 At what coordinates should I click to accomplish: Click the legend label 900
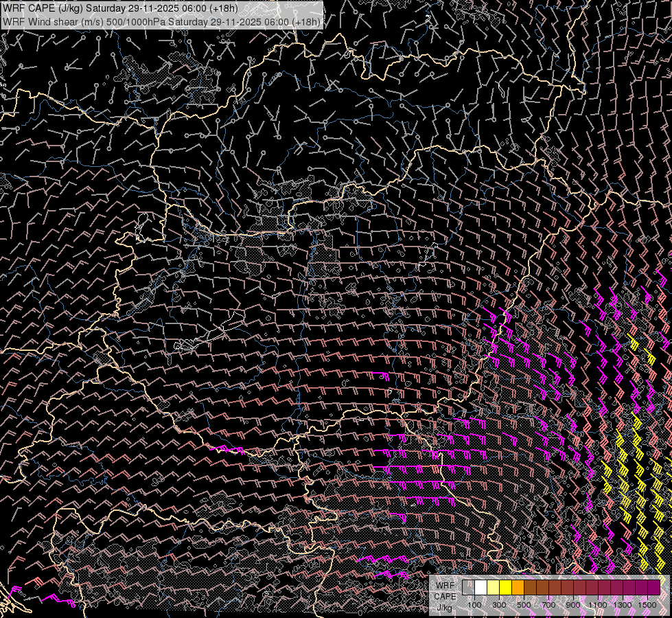pos(573,605)
